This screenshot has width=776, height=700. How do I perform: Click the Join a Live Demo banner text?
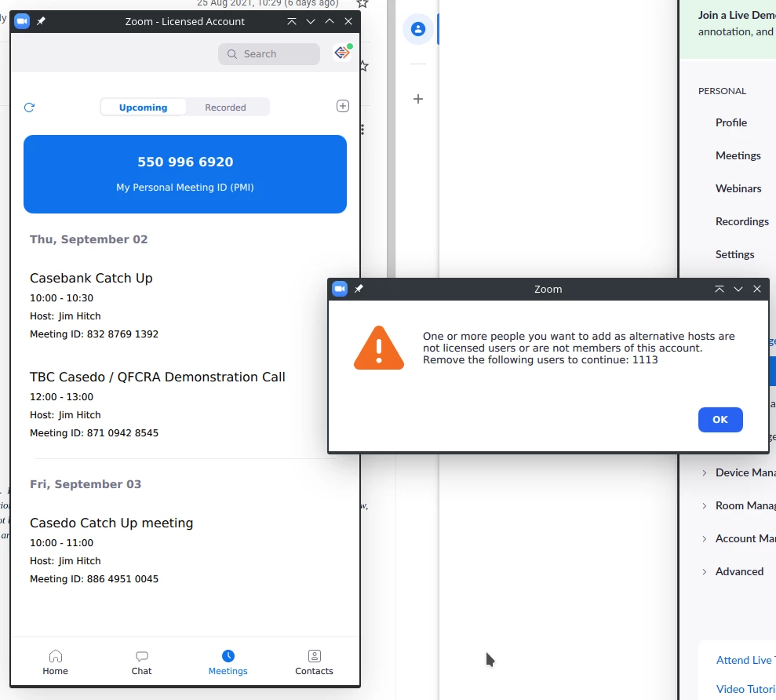(x=737, y=16)
